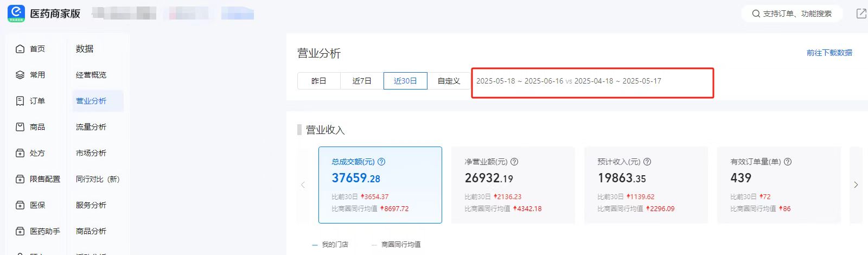Click help icon beside 有效订单量(单)

(x=788, y=162)
